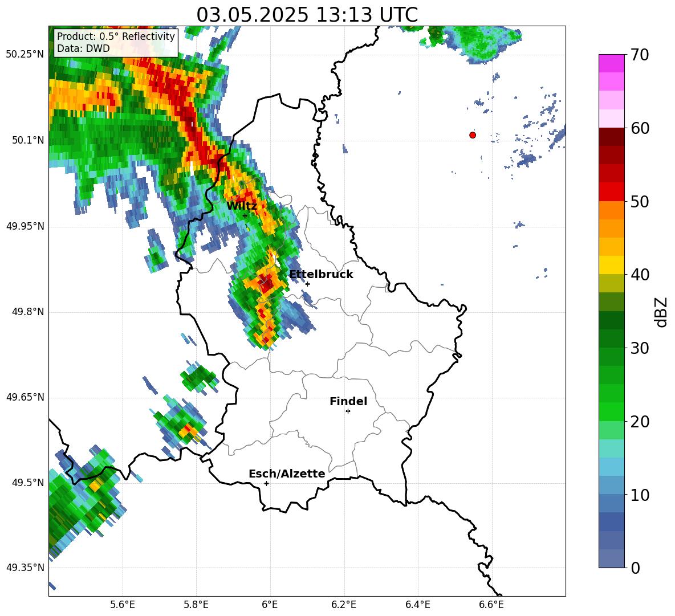Click the Esch/Alzette city label
The height and width of the screenshot is (616, 675).
287,474
